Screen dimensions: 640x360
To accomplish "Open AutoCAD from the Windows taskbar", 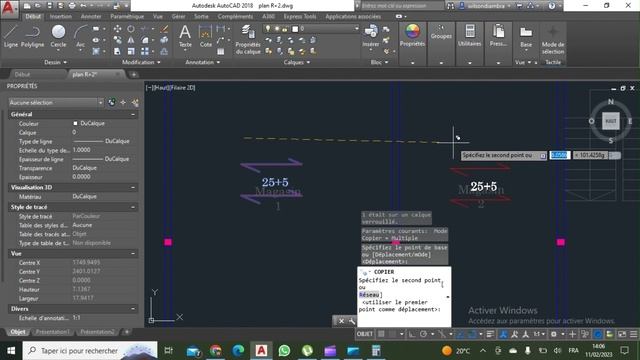I will point(261,350).
